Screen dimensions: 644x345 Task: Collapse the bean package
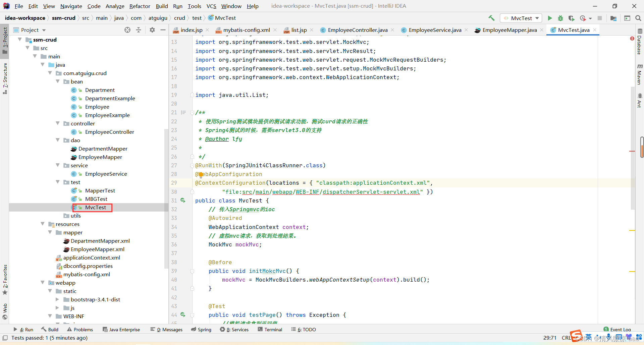coord(58,81)
